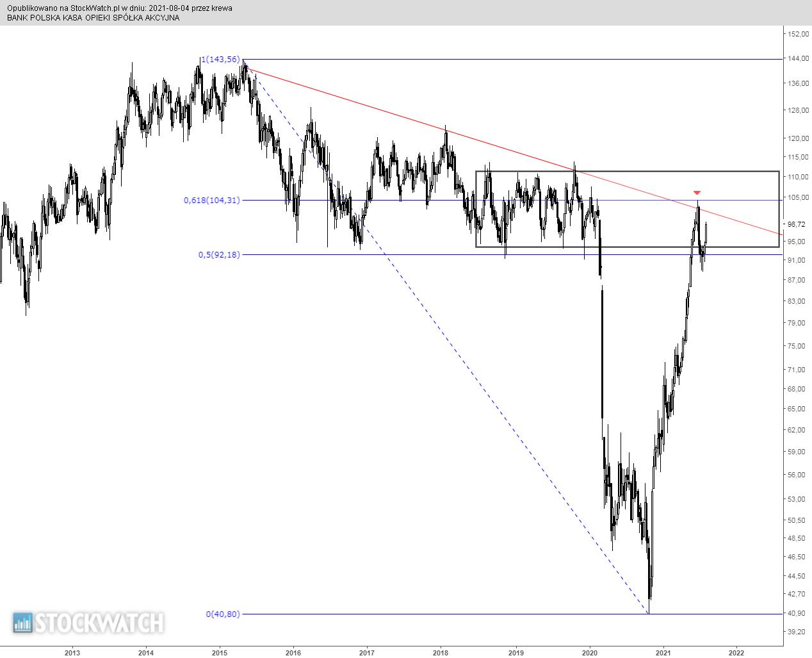
Task: Click the 48,50 price axis label
Action: pyautogui.click(x=797, y=538)
